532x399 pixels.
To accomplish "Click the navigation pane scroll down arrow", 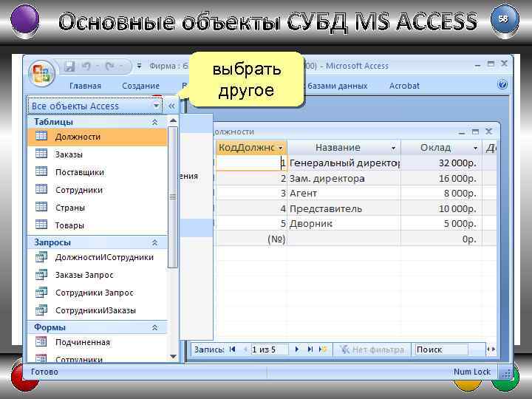I will coord(173,357).
